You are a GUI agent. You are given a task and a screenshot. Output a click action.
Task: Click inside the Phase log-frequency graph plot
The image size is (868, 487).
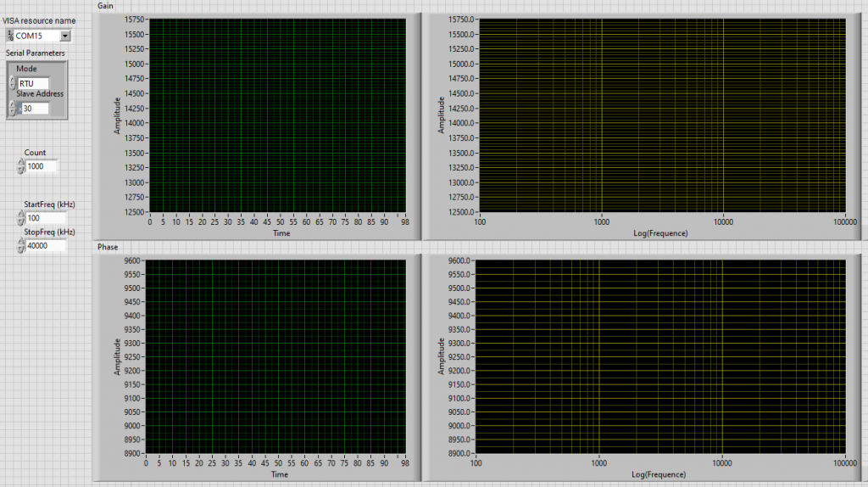pos(660,356)
